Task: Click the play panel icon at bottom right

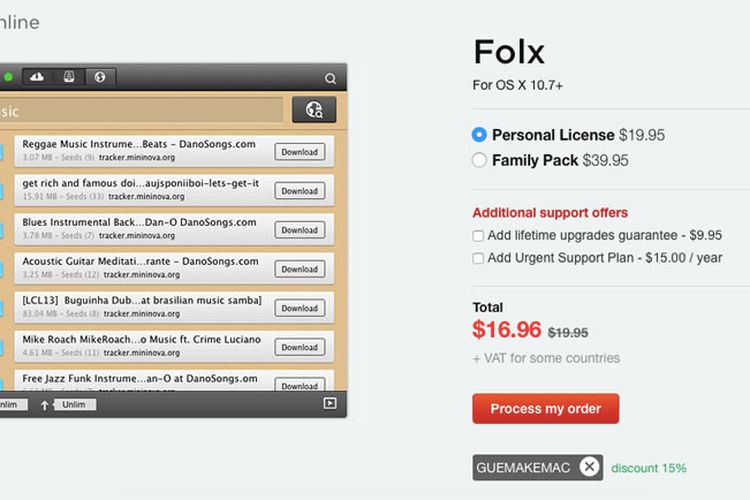Action: point(329,403)
